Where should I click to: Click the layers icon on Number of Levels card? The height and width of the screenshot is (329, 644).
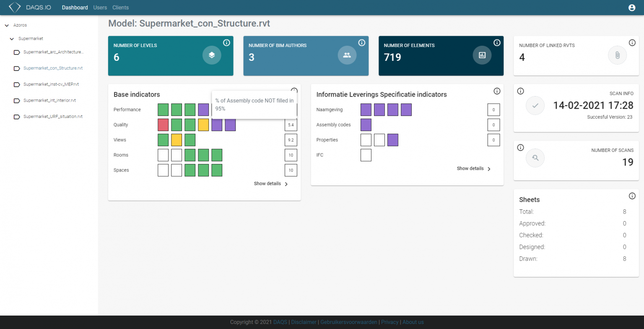[x=212, y=55]
